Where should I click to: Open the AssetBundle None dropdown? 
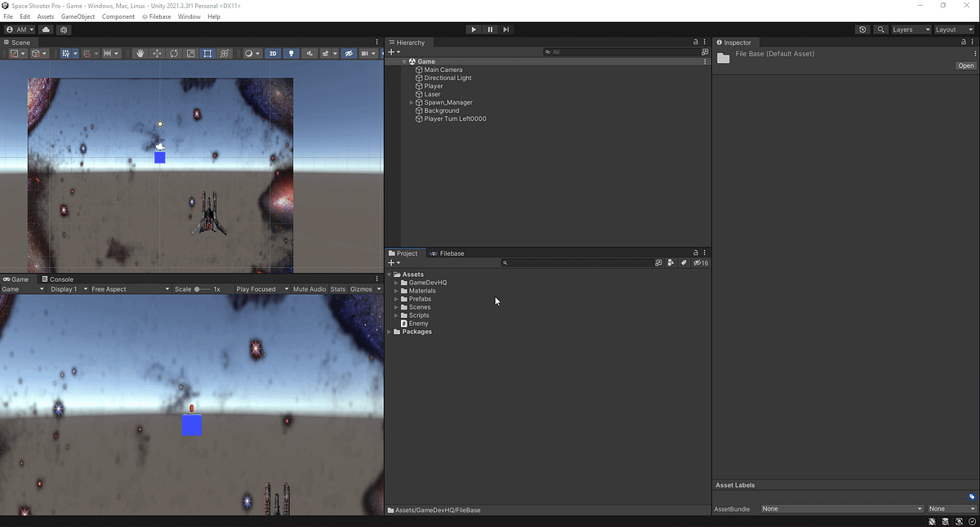[841, 509]
